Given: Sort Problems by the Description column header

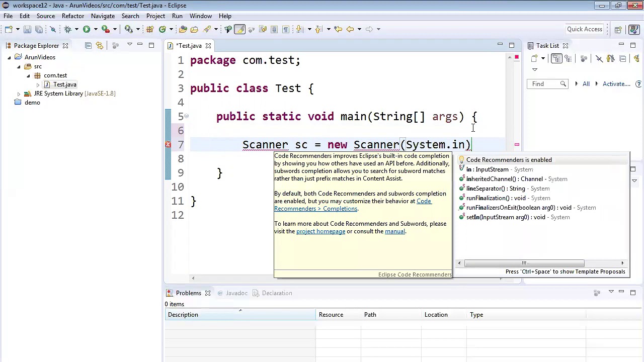Looking at the screenshot, I should [x=240, y=315].
